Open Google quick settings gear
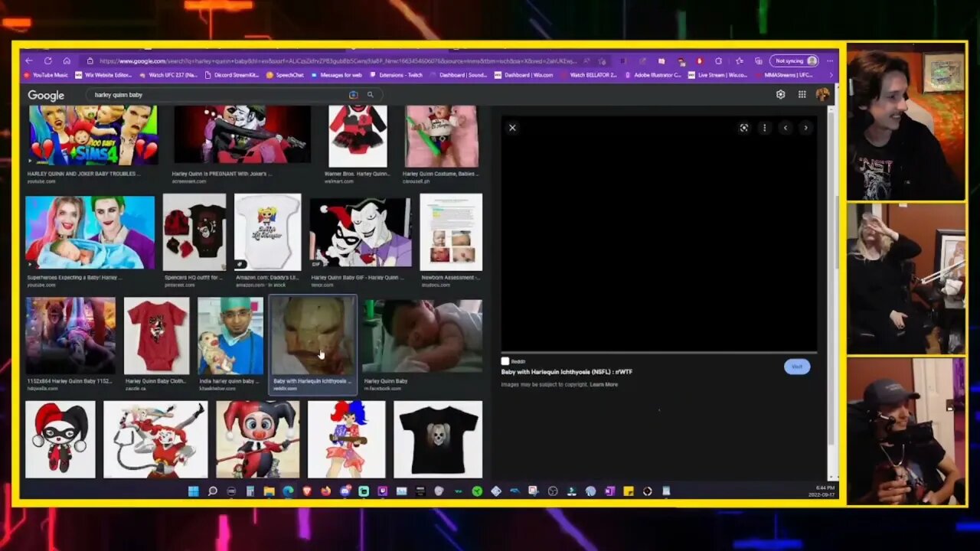Image resolution: width=980 pixels, height=551 pixels. [x=780, y=95]
